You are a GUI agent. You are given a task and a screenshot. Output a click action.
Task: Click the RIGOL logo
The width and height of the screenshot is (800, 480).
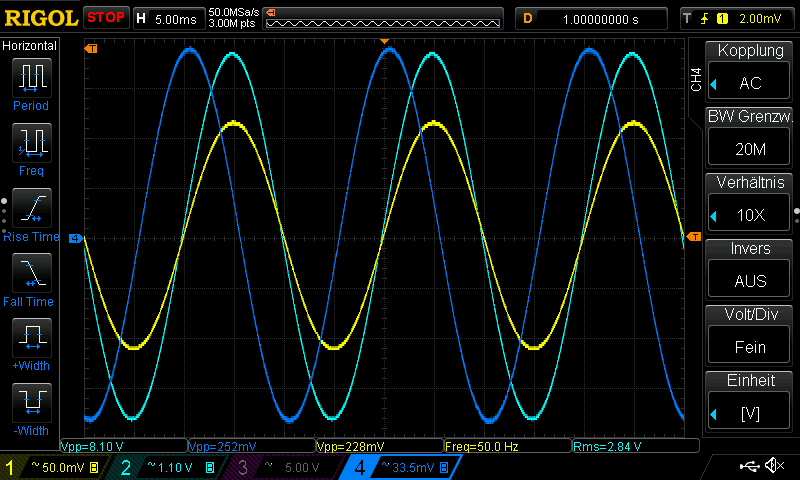click(x=41, y=18)
